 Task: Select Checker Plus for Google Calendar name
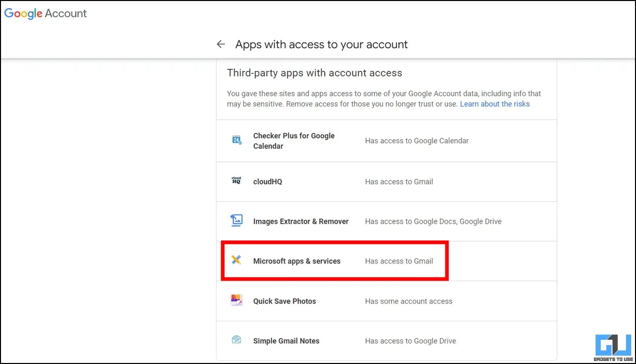pos(294,141)
